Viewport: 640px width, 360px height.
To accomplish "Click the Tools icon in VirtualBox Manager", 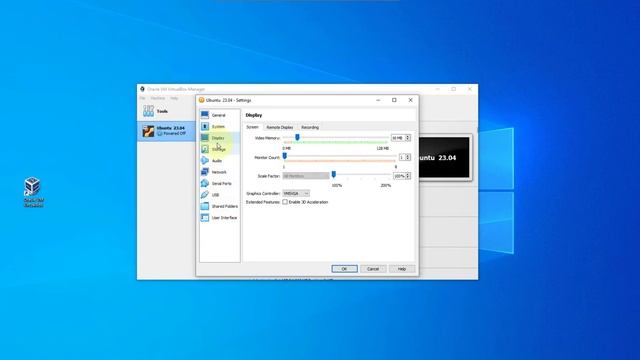I will point(148,111).
